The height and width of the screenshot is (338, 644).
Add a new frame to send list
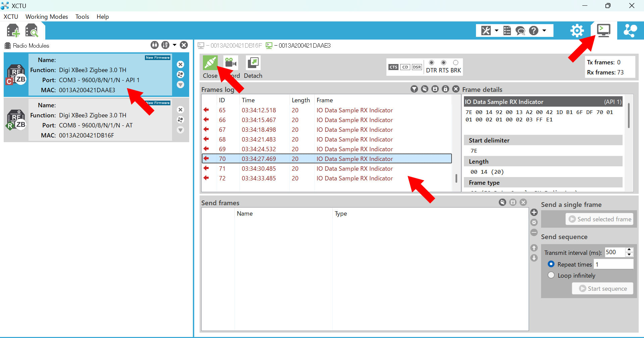coord(534,212)
